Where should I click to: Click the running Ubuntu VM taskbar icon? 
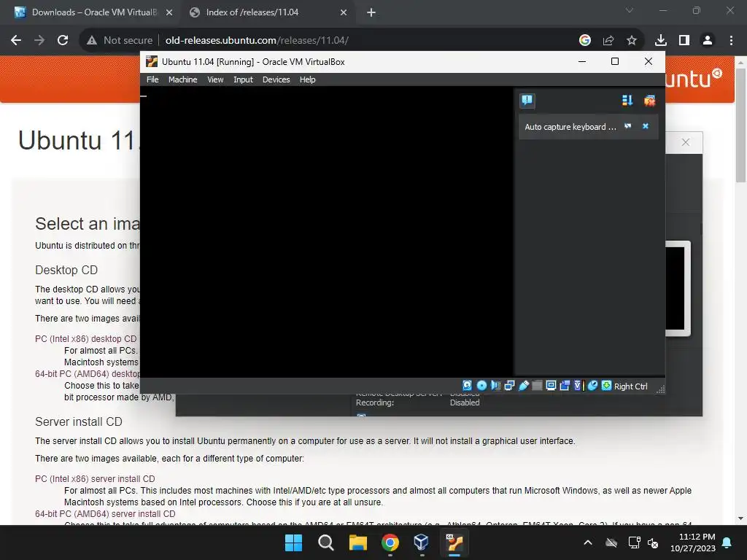(x=454, y=542)
